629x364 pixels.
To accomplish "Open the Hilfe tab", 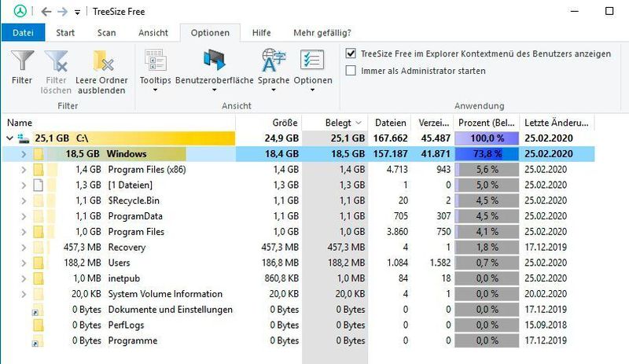I will point(262,32).
